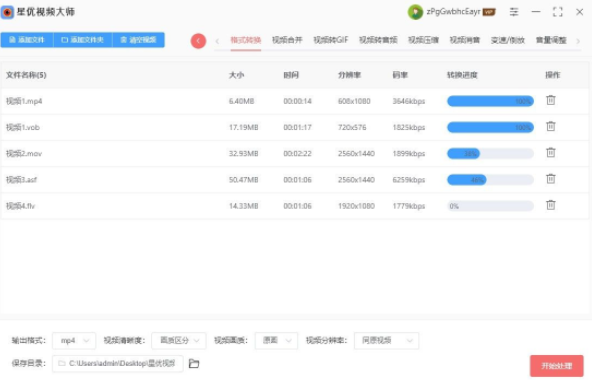
Task: Select the file name 视频1.mp4
Action: [x=24, y=101]
